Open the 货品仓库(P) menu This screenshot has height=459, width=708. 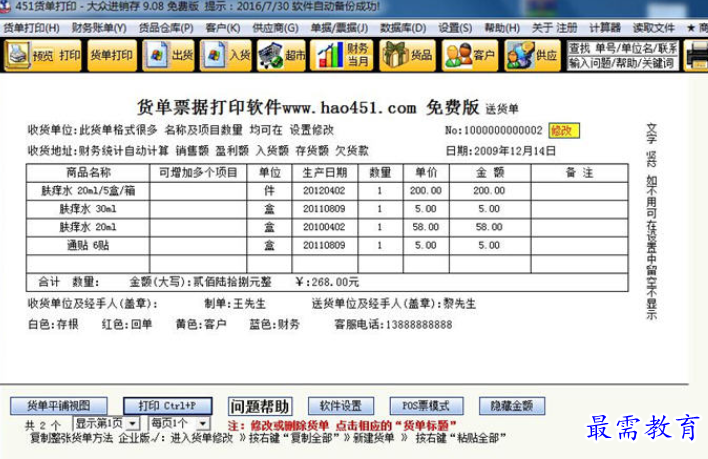click(166, 28)
